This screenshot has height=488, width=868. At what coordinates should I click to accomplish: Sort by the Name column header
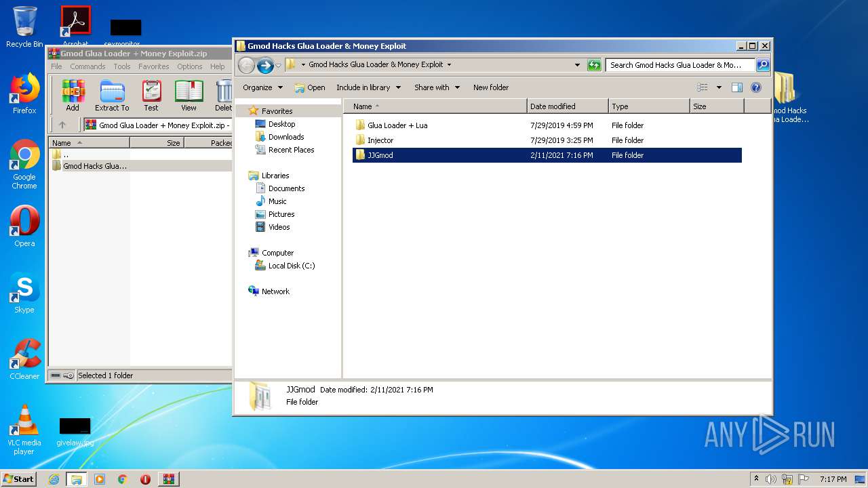(436, 106)
